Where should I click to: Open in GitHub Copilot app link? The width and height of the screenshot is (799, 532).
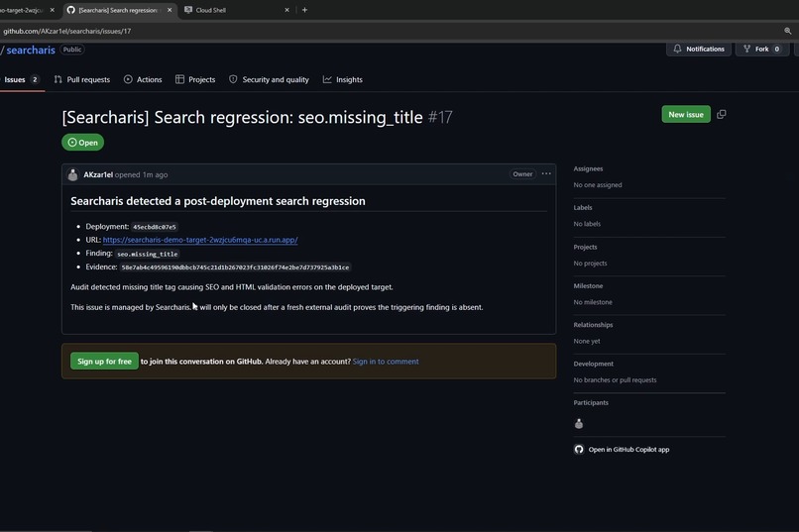point(628,450)
